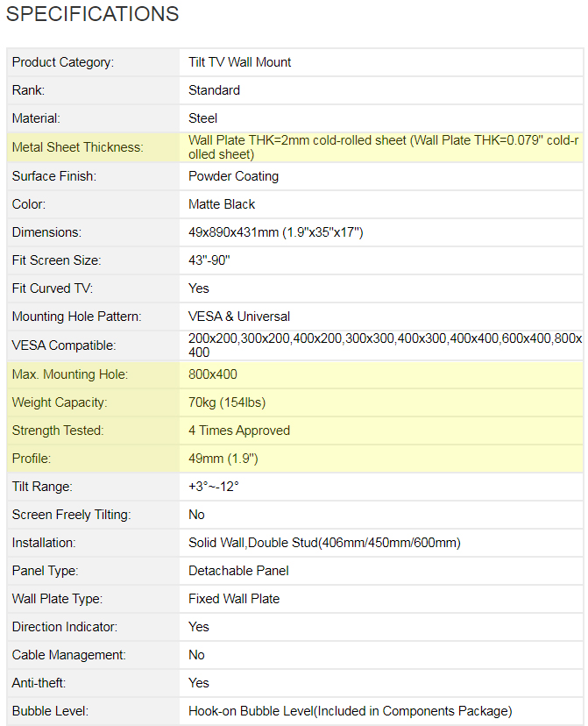Click the 4 Times Approved value
Image resolution: width=588 pixels, height=726 pixels.
(239, 431)
